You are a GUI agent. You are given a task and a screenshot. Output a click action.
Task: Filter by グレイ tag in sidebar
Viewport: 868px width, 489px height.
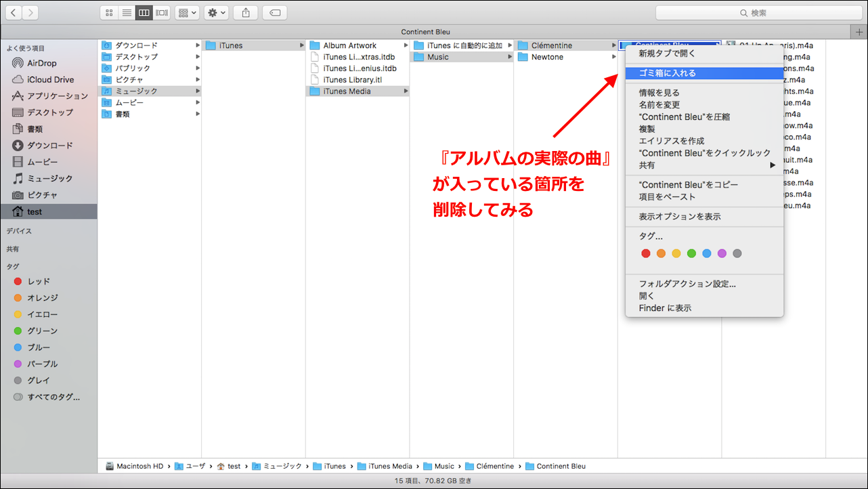click(48, 381)
